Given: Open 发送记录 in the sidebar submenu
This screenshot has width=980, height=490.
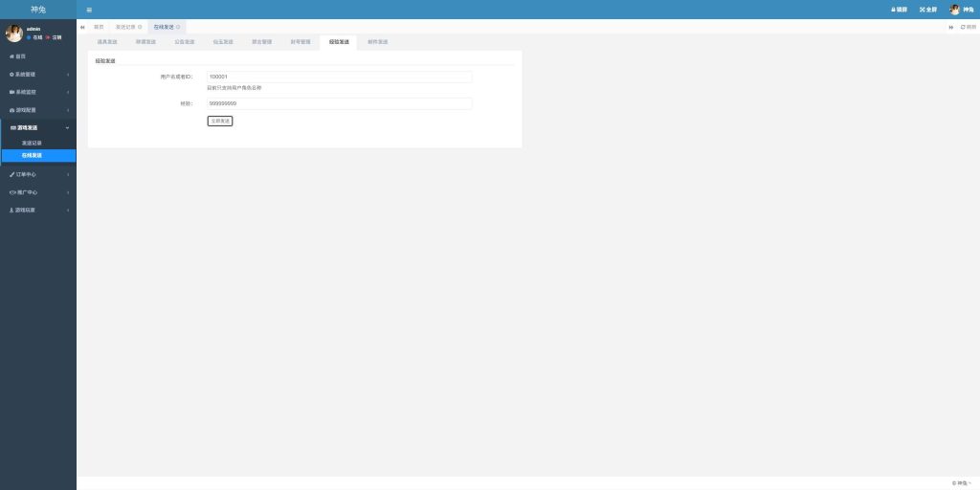Looking at the screenshot, I should 32,143.
